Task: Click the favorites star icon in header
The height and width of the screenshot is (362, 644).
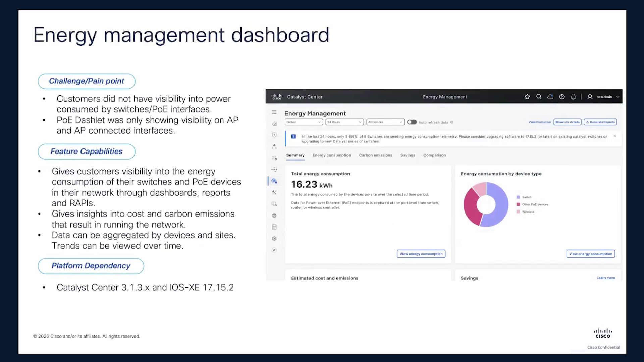Action: 527,97
